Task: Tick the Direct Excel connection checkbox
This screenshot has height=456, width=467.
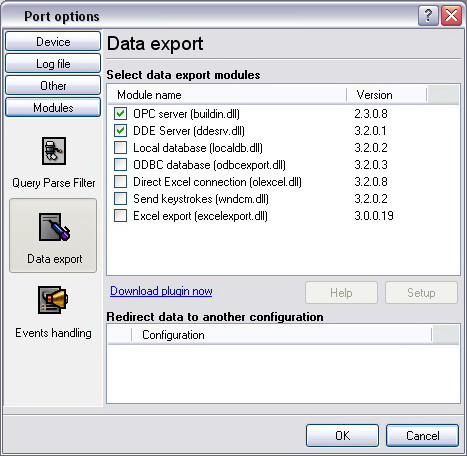Action: 120,182
